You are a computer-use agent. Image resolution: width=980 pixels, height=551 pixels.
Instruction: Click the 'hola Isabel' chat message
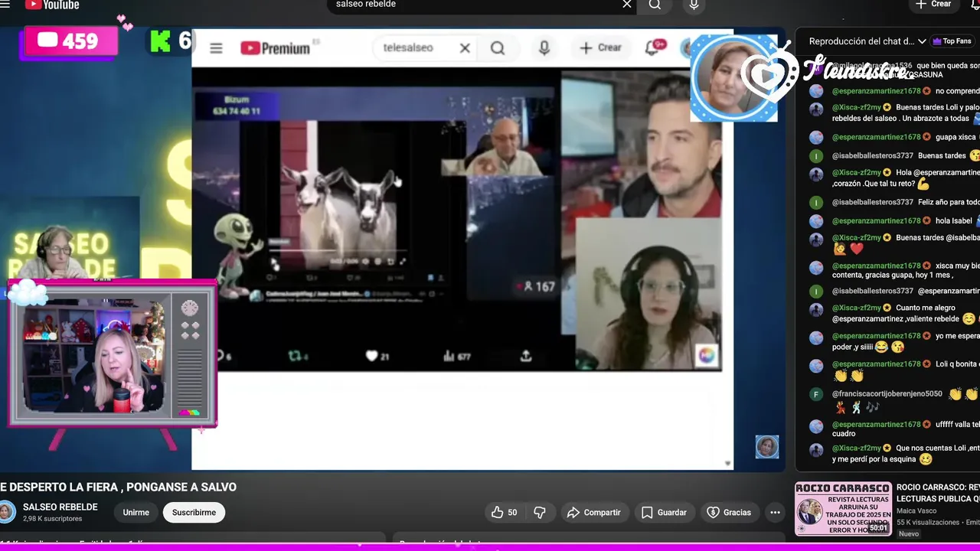pos(894,220)
